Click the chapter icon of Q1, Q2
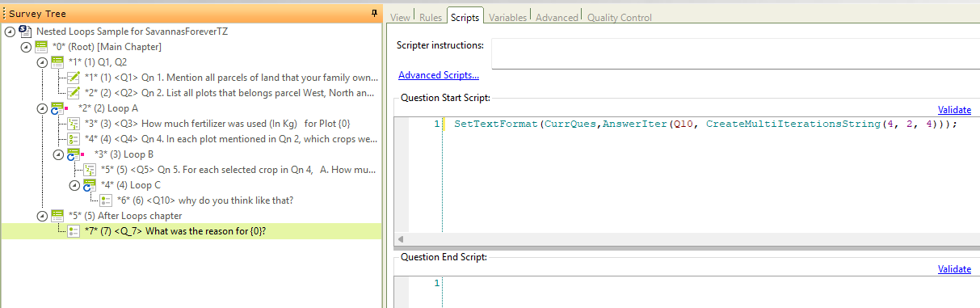The height and width of the screenshot is (308, 980). (x=58, y=61)
